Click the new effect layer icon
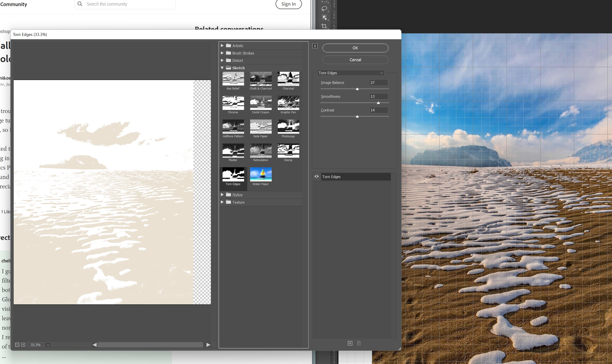The height and width of the screenshot is (364, 612). pos(350,343)
